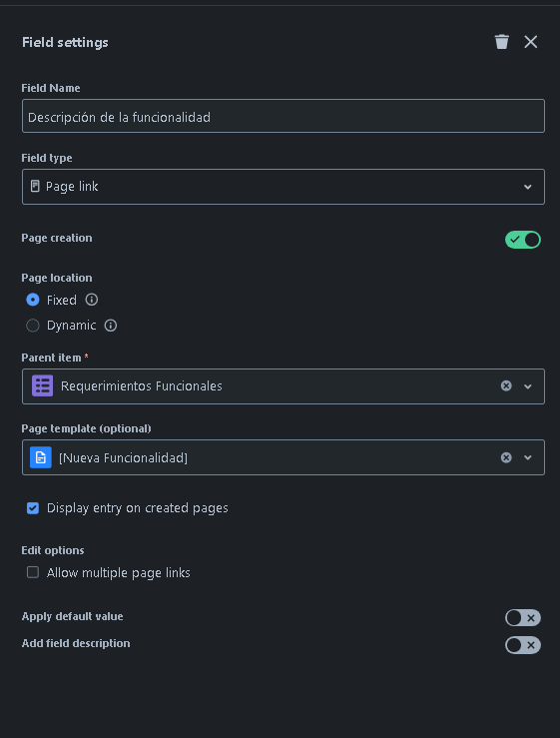560x738 pixels.
Task: Clear the Page template selection
Action: pos(506,457)
